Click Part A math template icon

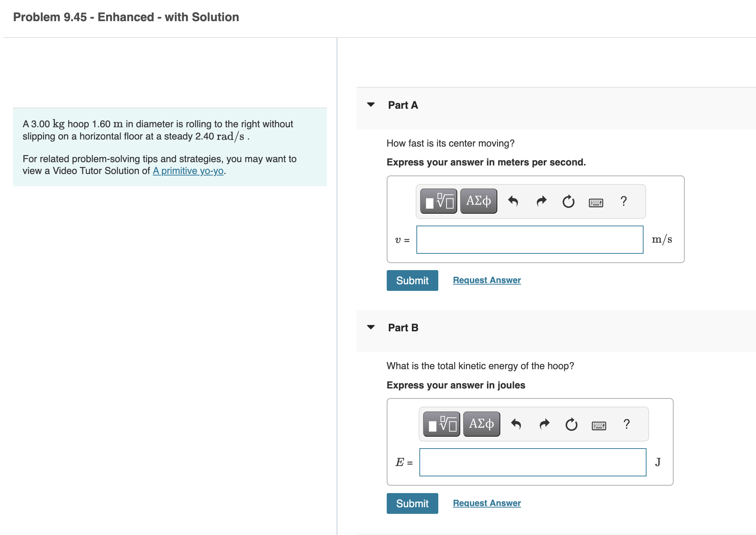pyautogui.click(x=438, y=201)
